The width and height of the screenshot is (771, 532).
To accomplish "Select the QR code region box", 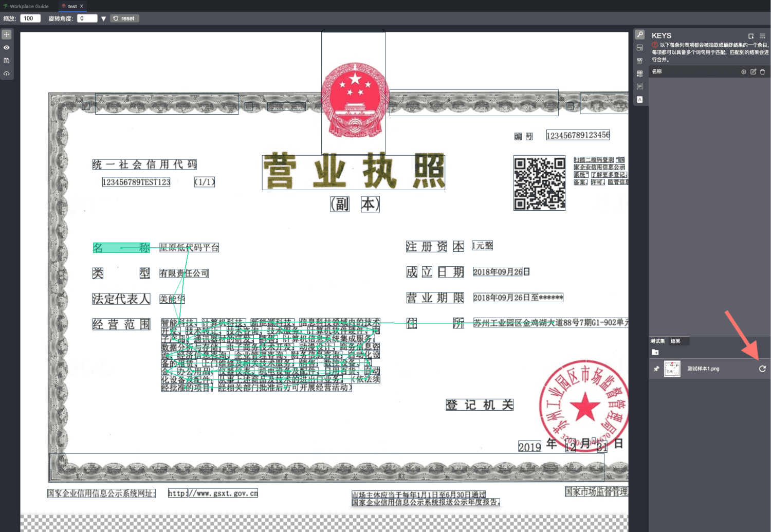I will click(540, 184).
